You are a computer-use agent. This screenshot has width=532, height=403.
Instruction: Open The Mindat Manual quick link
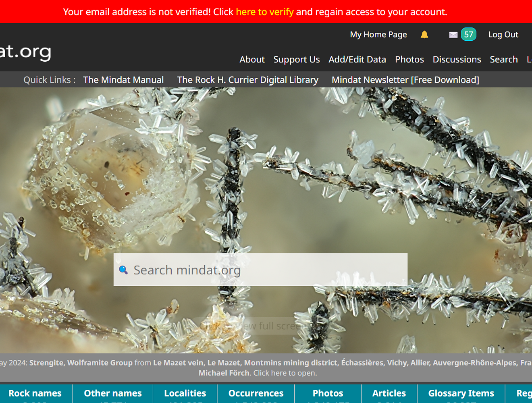click(x=123, y=80)
